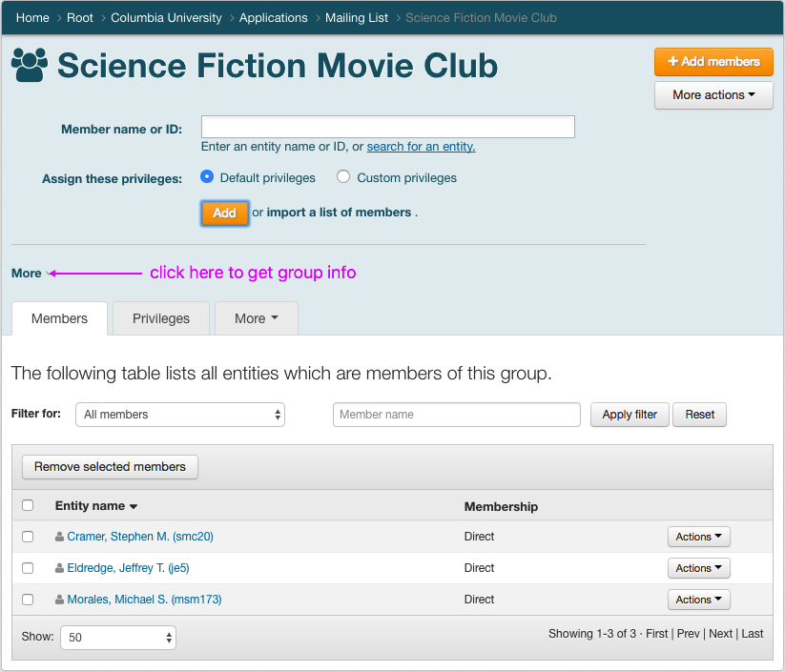785x672 pixels.
Task: Check the box for Eldredge, Jeffrey T.
Action: tap(28, 568)
